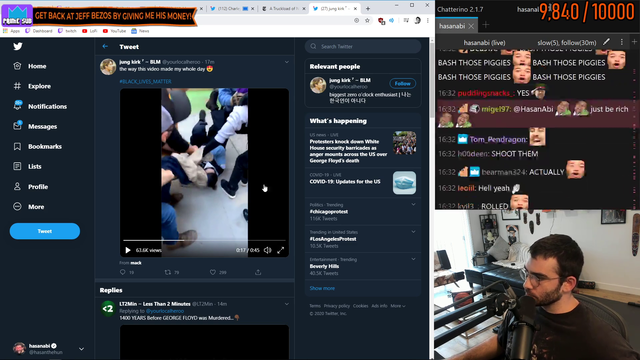Click the Chrome profile avatar icon
The image size is (640, 360).
point(417,20)
